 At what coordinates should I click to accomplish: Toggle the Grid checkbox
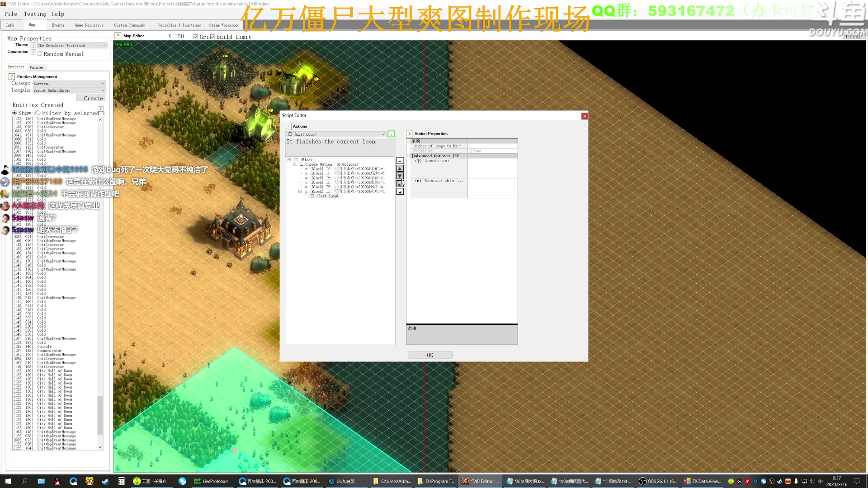click(x=196, y=37)
